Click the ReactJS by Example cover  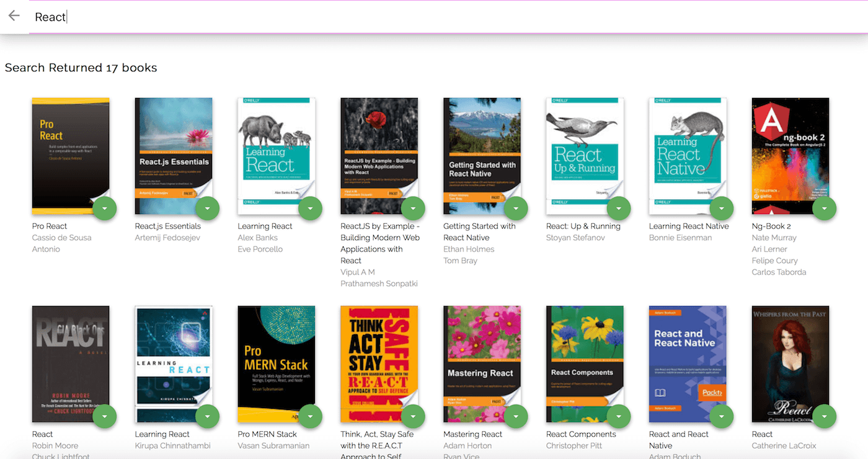379,156
